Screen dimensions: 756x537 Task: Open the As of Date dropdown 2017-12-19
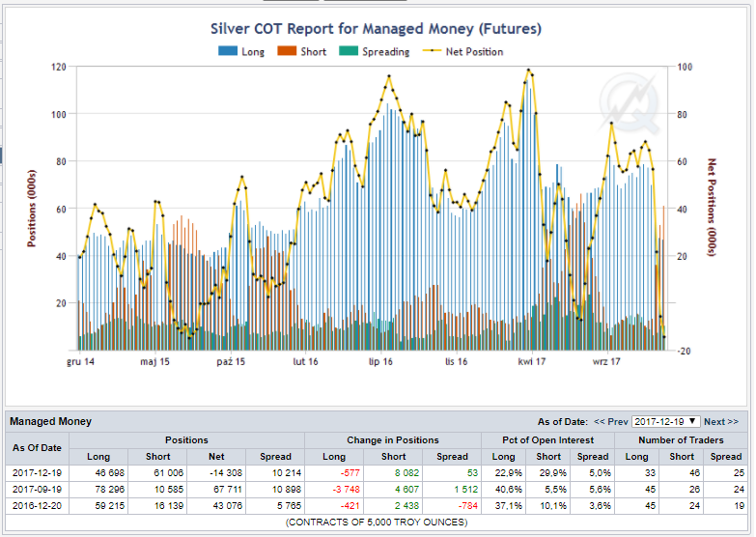click(665, 422)
